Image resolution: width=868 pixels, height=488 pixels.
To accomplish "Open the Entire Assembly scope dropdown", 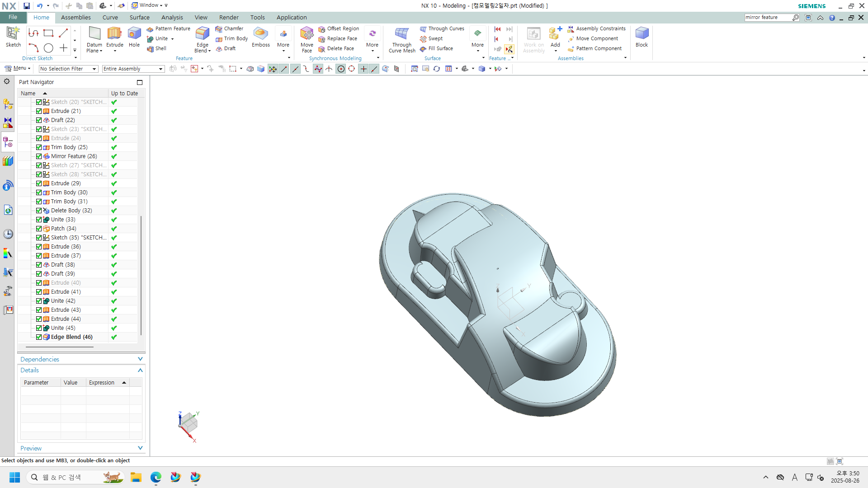I will tap(133, 69).
